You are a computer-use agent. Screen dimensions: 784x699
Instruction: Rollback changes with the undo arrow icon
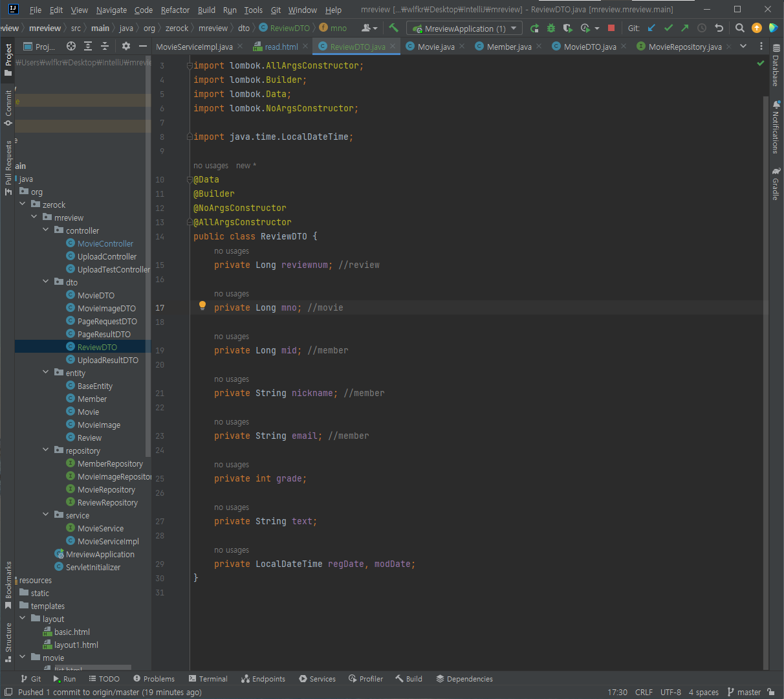pyautogui.click(x=719, y=28)
